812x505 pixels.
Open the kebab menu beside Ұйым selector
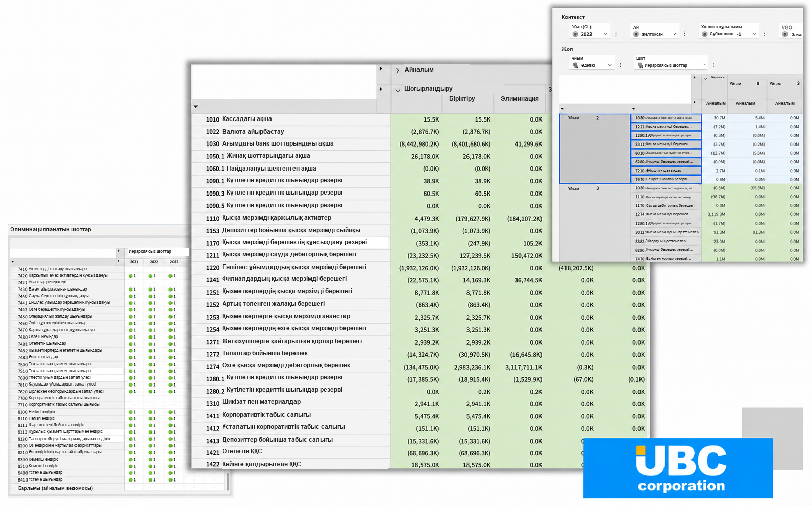[621, 65]
